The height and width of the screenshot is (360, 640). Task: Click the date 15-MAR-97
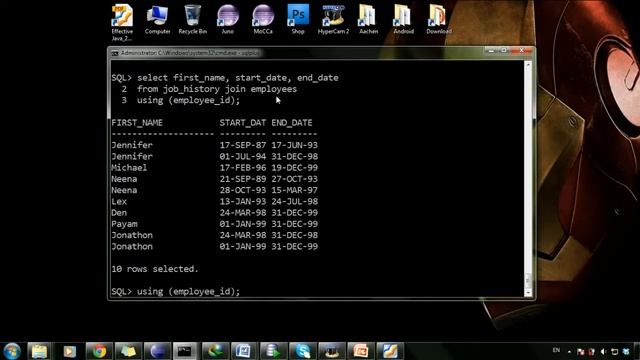[294, 190]
